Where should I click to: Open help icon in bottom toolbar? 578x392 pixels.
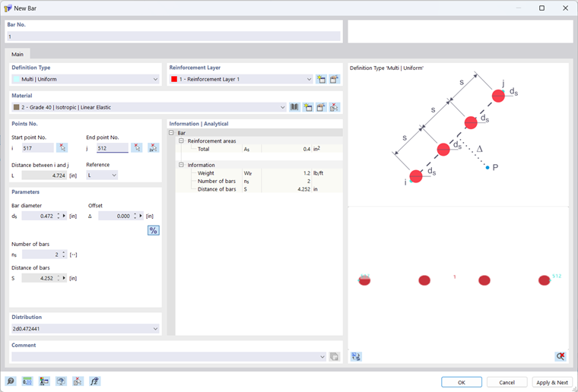point(11,381)
